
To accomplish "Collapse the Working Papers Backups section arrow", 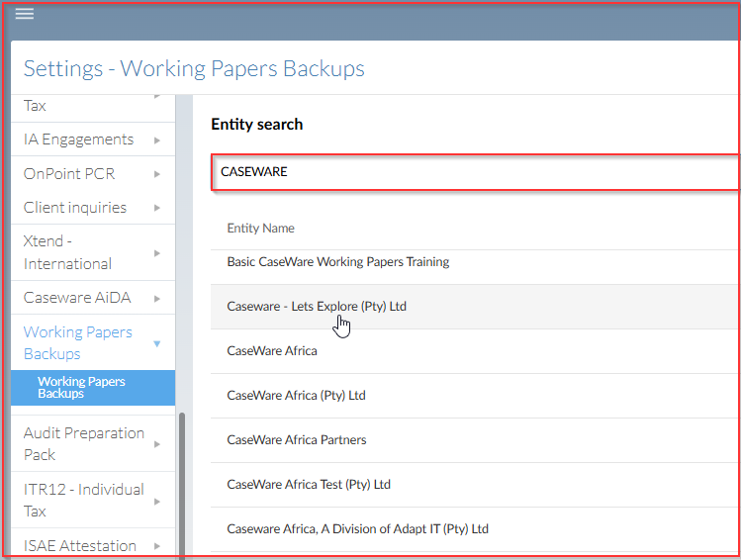I will [x=157, y=343].
